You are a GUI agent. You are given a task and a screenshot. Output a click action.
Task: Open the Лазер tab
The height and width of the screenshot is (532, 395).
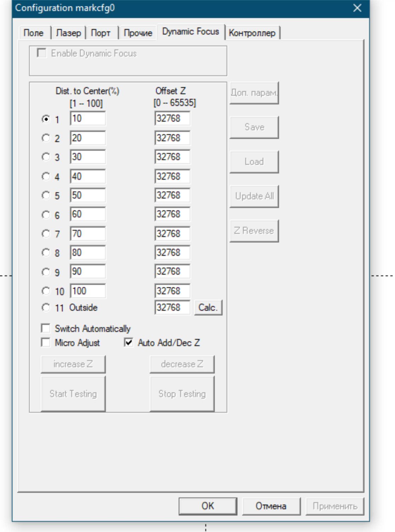[x=68, y=33]
